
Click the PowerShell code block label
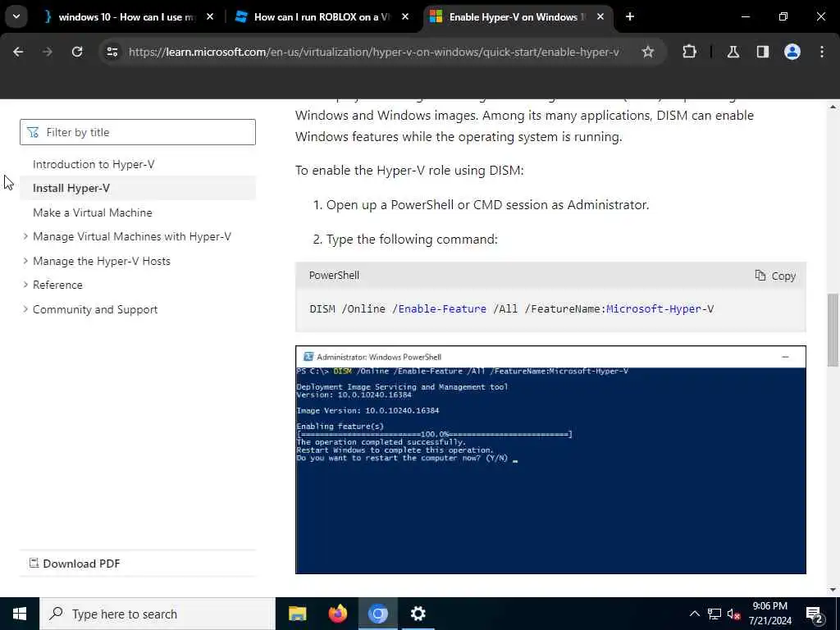point(335,276)
